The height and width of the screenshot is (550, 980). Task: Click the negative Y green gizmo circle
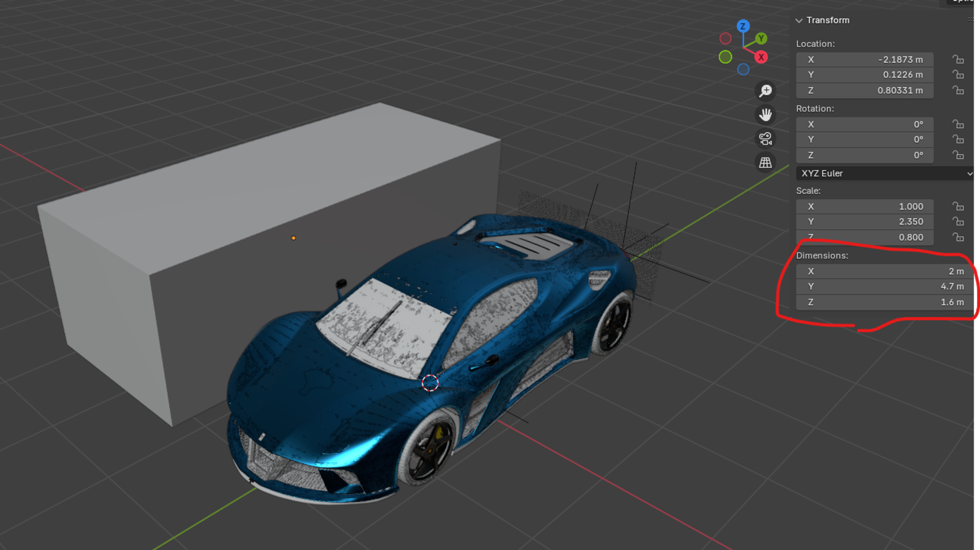[x=725, y=57]
